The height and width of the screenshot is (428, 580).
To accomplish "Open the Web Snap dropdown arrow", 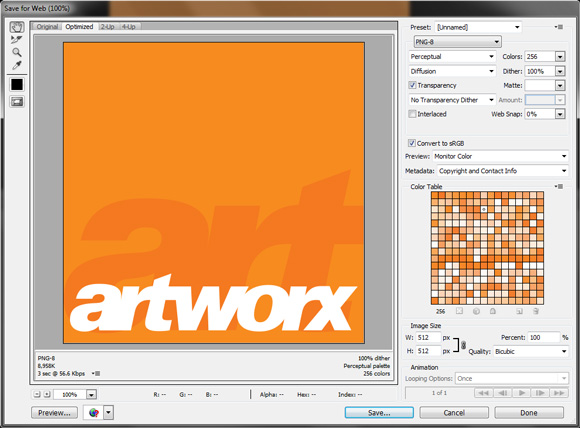I will 560,114.
